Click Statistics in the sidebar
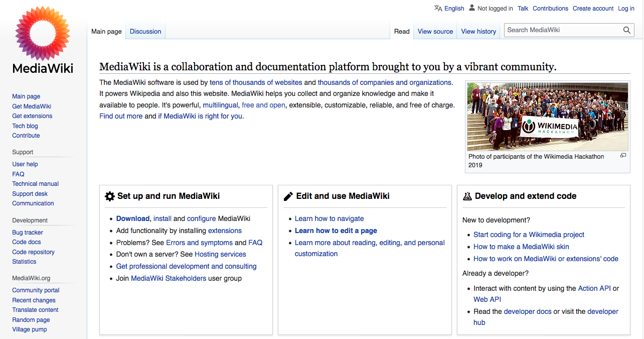 24,262
